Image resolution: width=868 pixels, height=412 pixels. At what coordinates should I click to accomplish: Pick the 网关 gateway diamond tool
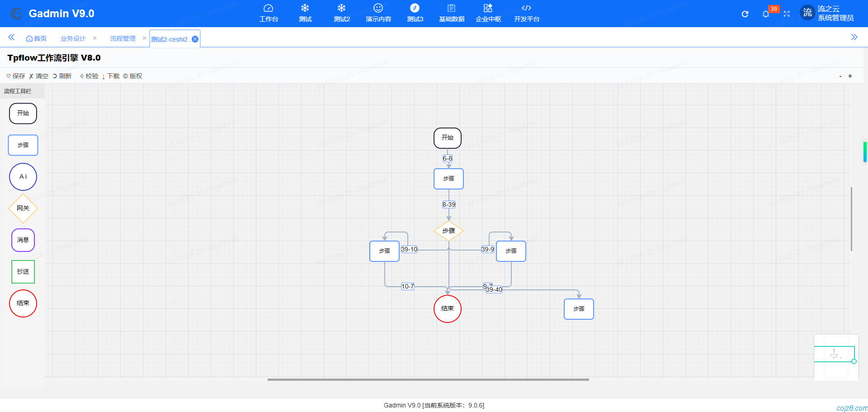pyautogui.click(x=23, y=208)
